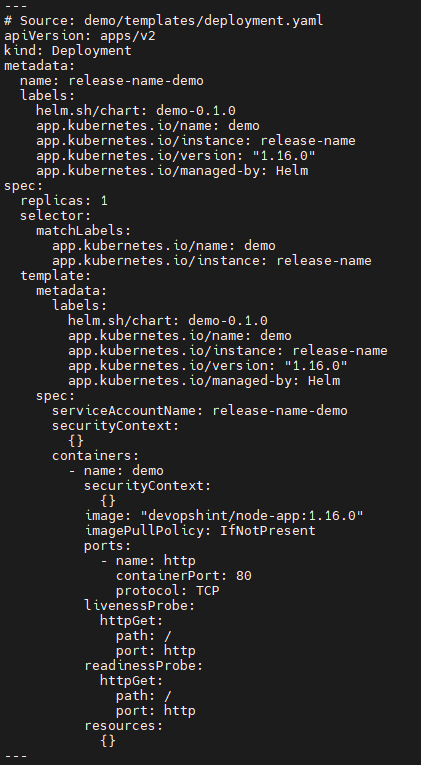The image size is (421, 765).
Task: Click the replicas: 1 line
Action: 64,201
